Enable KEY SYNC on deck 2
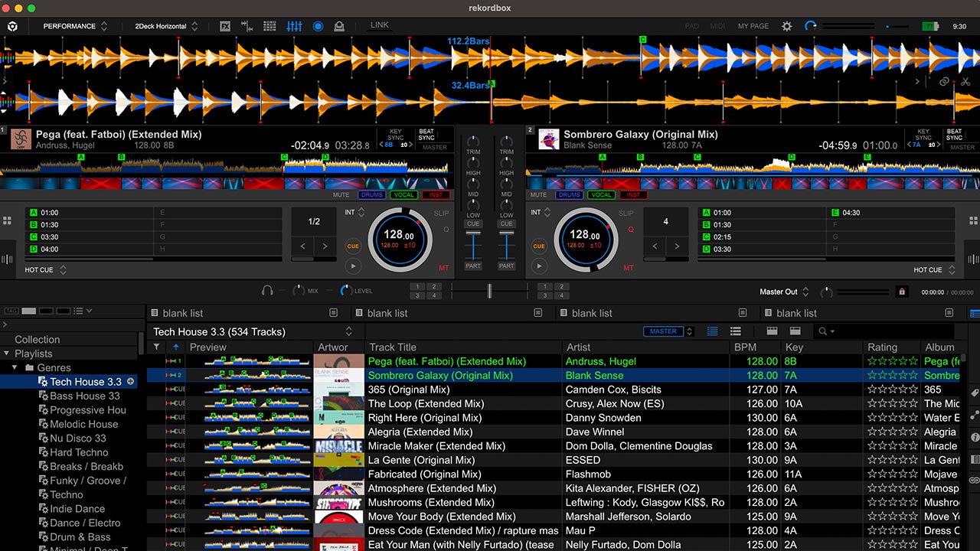This screenshot has height=551, width=980. pos(923,135)
